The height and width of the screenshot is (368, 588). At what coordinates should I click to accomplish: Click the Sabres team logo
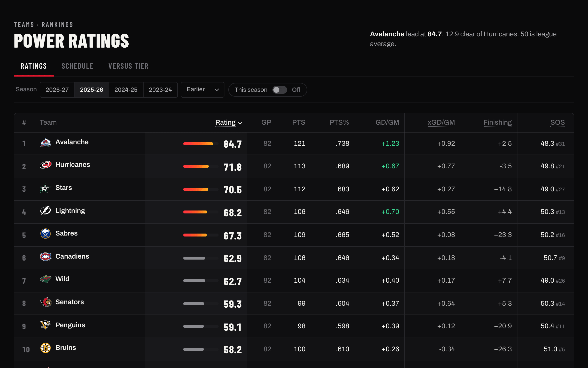[x=46, y=234]
